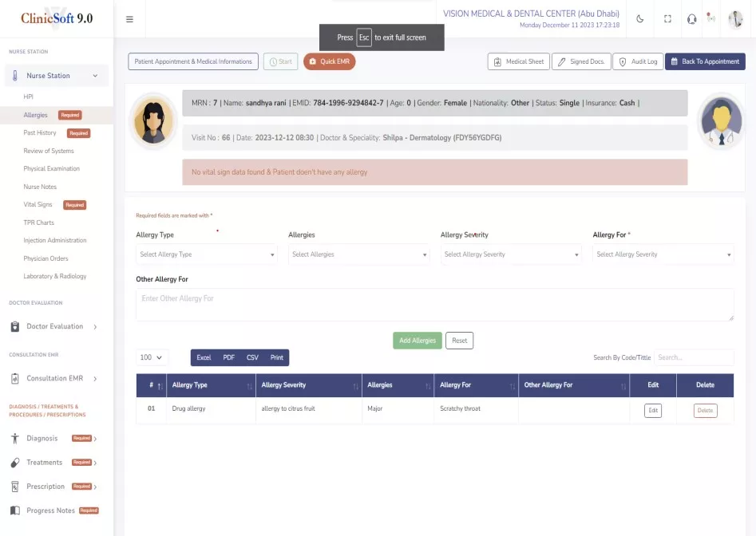
Task: Open Vital Signs in the sidebar
Action: click(38, 205)
